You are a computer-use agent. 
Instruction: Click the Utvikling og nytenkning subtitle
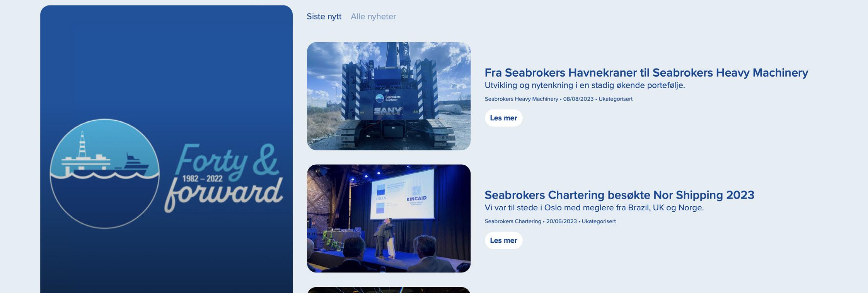tap(585, 85)
